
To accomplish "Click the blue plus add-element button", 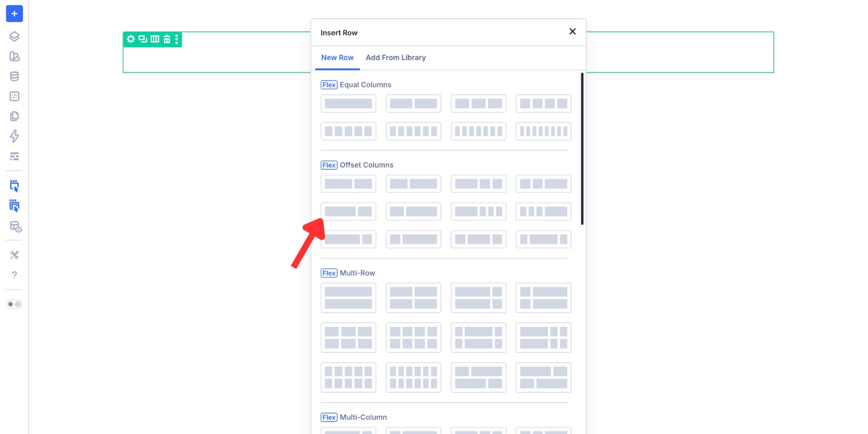I will (14, 14).
